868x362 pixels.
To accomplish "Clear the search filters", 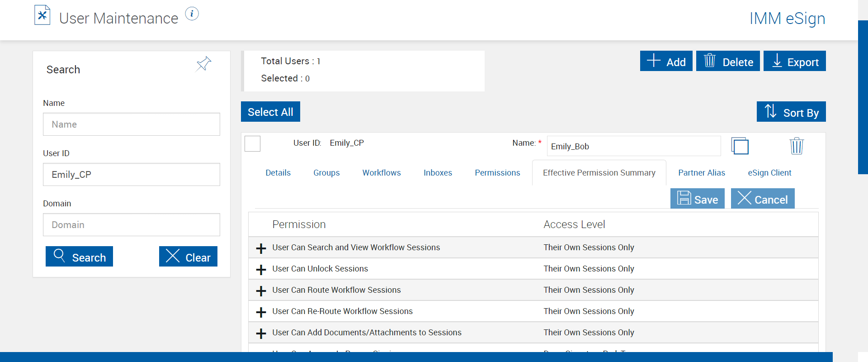I will [188, 257].
